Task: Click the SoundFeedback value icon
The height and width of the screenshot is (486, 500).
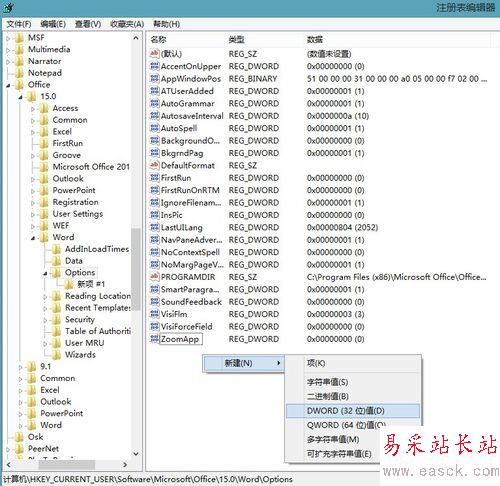Action: pyautogui.click(x=154, y=302)
